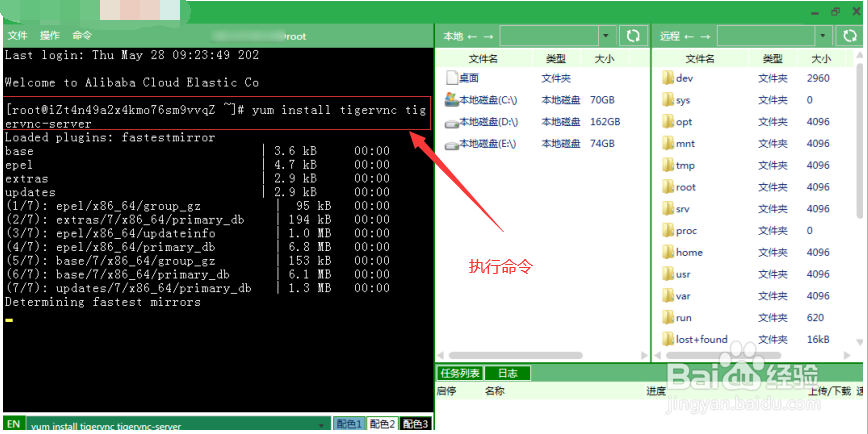
Task: Select the run folder icon
Action: click(668, 317)
